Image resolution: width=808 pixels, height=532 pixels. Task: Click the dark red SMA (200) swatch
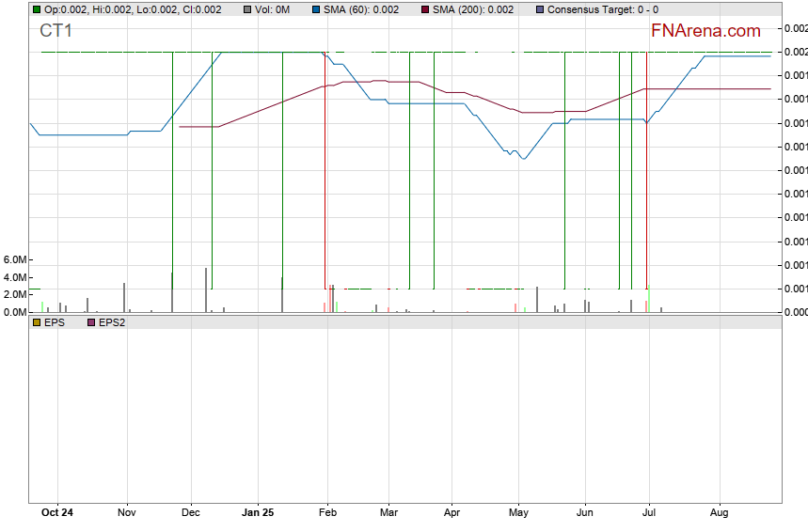coord(424,9)
